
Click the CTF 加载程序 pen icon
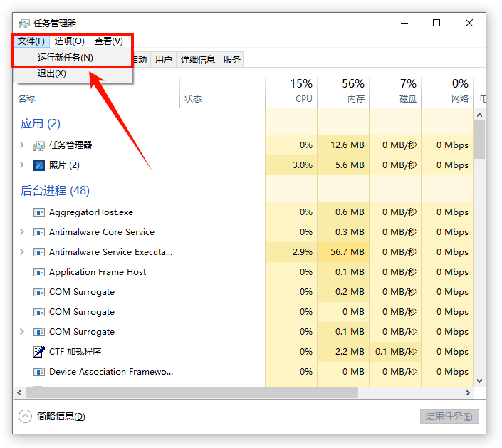coord(39,352)
